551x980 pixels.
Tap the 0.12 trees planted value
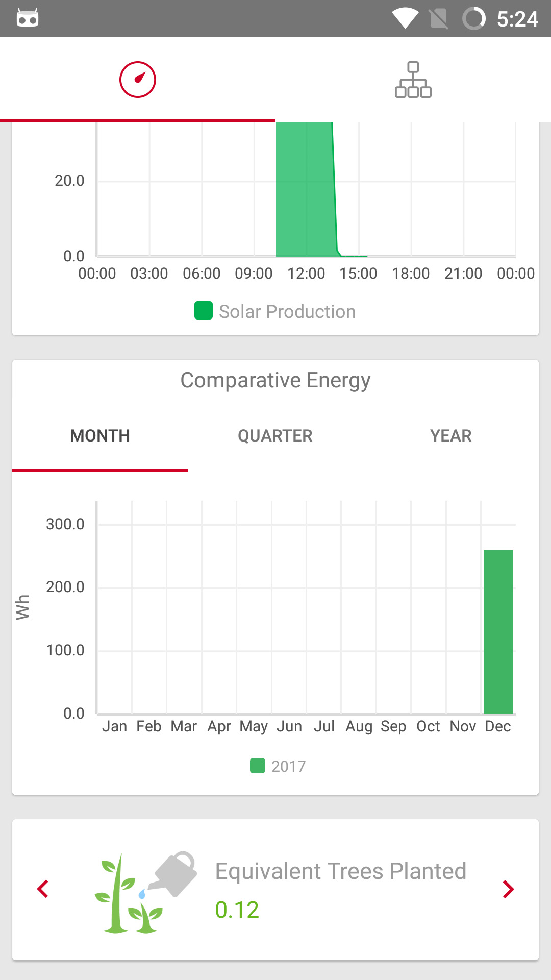click(237, 910)
